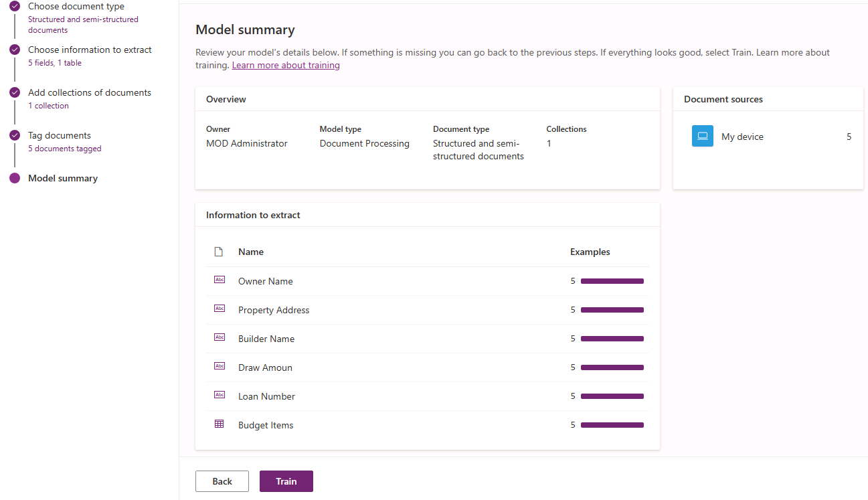This screenshot has height=500, width=868.
Task: Click the text icon next to Property Address
Action: pos(219,309)
